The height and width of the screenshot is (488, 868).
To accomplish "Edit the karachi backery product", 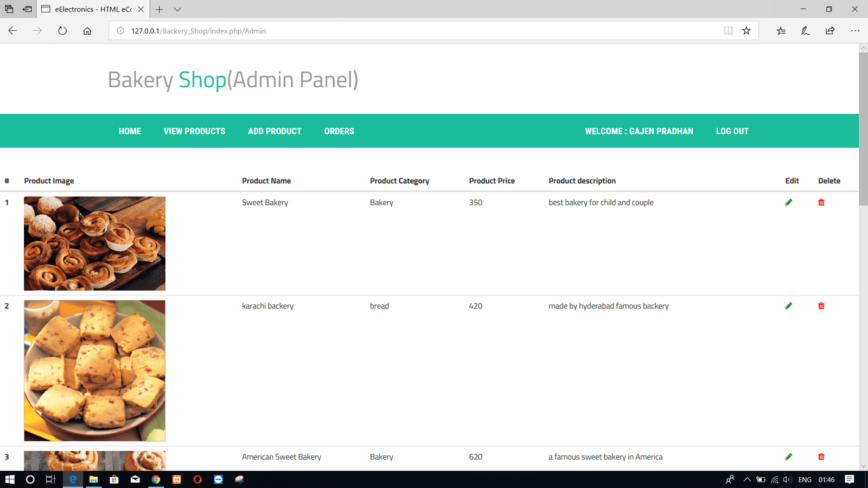I will (788, 306).
